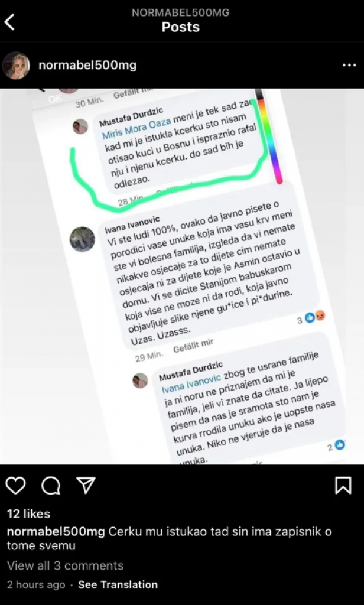Open normabel500mg profile picture
The height and width of the screenshot is (605, 364).
[x=16, y=66]
